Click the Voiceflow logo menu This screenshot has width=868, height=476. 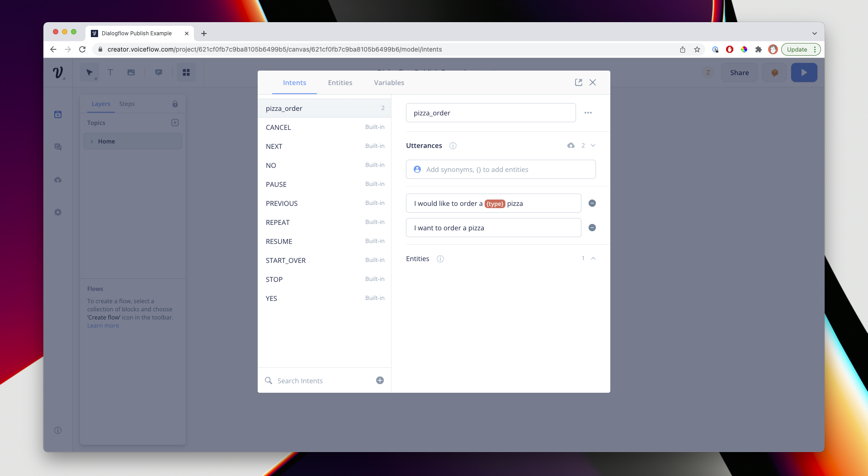(58, 72)
